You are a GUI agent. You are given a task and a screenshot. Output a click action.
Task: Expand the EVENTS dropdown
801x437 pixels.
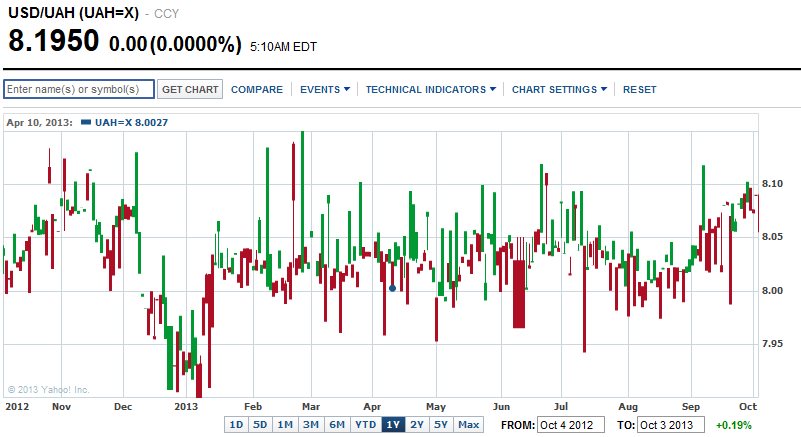[325, 89]
